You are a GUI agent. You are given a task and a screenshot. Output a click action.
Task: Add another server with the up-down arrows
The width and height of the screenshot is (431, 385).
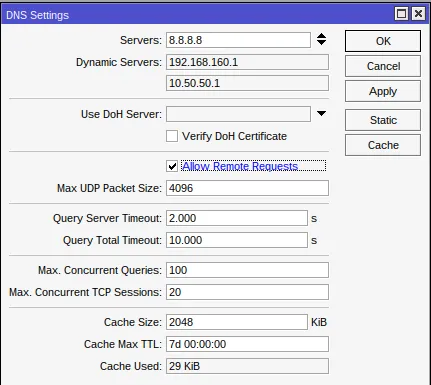tap(321, 39)
